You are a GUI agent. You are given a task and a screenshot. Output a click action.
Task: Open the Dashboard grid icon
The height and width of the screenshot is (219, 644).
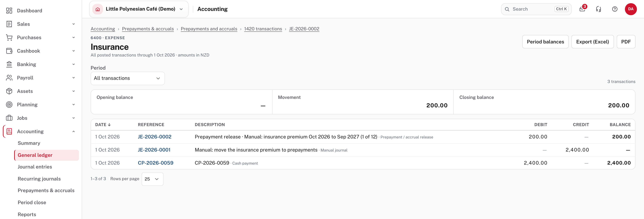[9, 10]
